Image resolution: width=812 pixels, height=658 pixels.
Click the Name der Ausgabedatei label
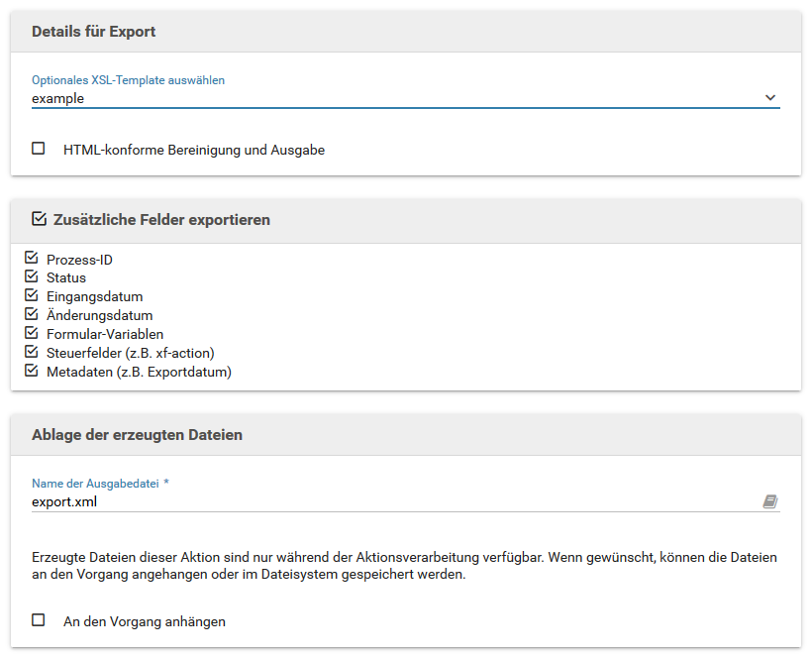click(95, 484)
